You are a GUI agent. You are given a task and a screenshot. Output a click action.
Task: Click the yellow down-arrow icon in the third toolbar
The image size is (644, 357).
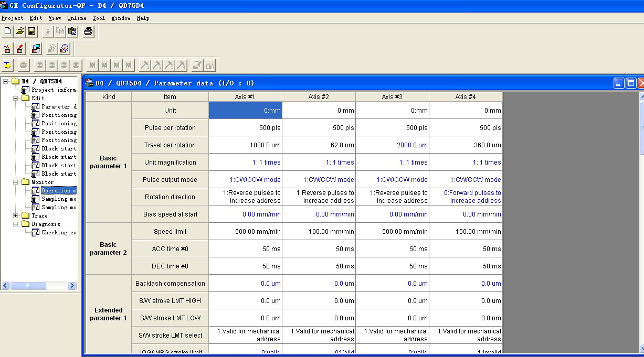point(7,66)
